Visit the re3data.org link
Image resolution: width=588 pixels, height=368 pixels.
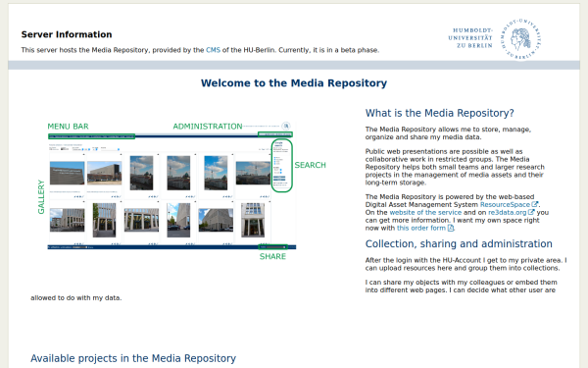[x=507, y=213]
